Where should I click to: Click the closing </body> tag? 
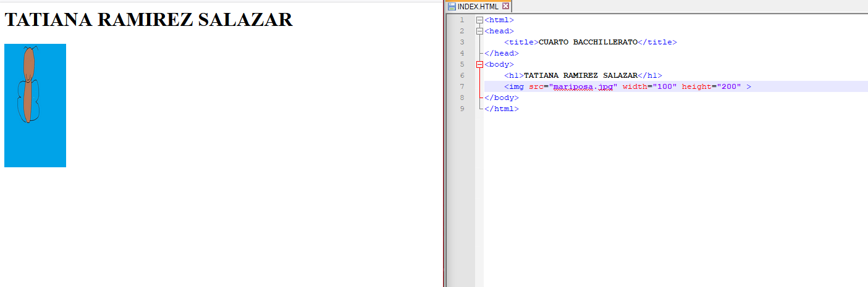tap(502, 98)
